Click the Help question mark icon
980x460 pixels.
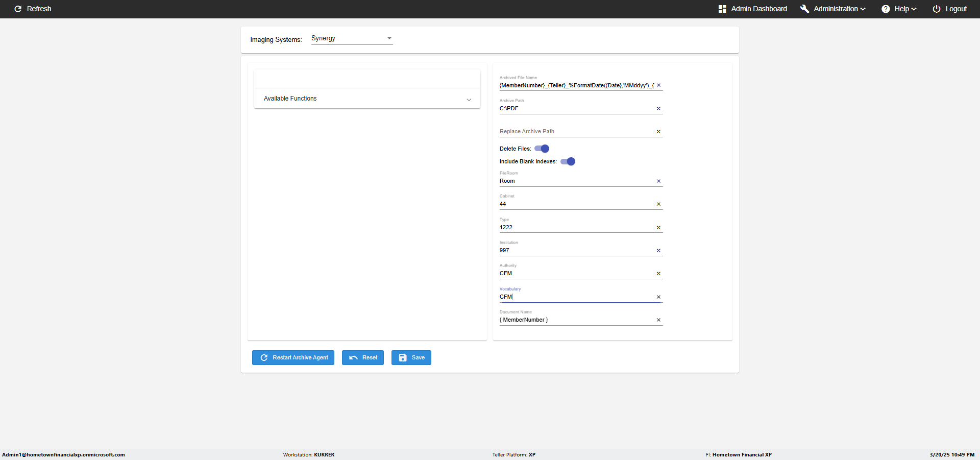(886, 9)
